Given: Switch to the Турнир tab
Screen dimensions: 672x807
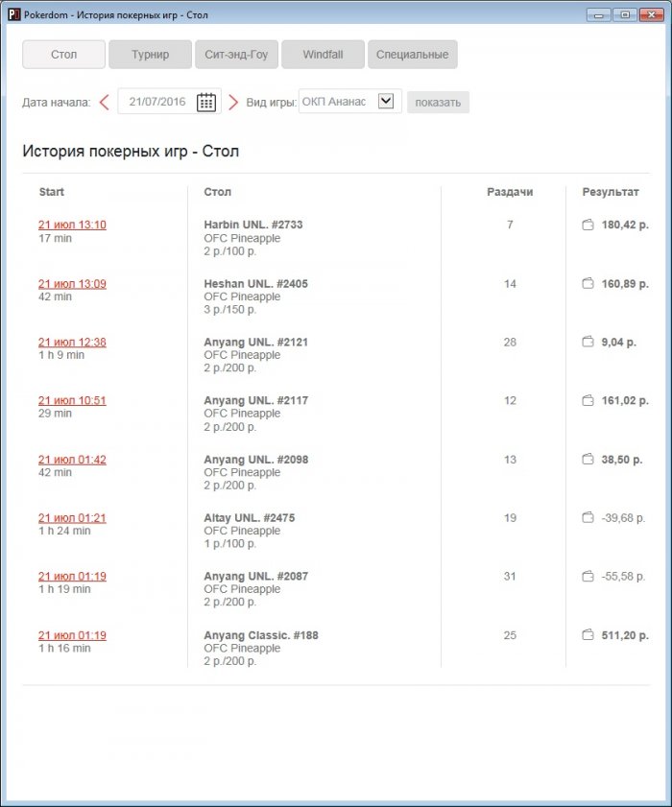Looking at the screenshot, I should click(151, 55).
